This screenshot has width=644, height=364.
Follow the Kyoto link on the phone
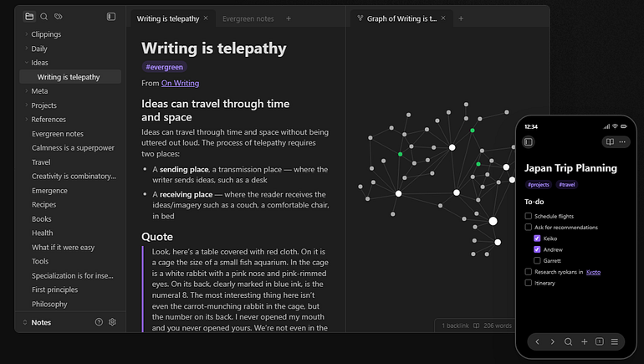(x=593, y=272)
